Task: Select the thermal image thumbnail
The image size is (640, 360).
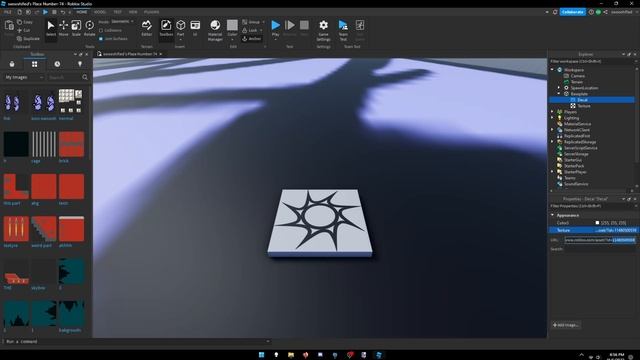Action: tap(70, 101)
